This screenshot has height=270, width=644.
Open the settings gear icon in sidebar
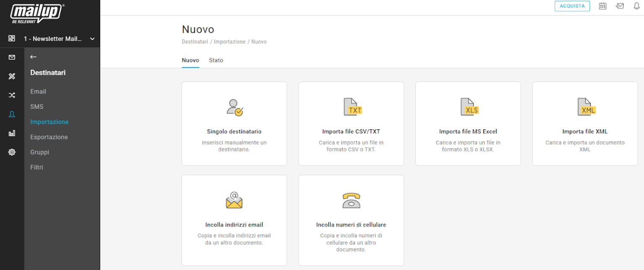pos(12,152)
